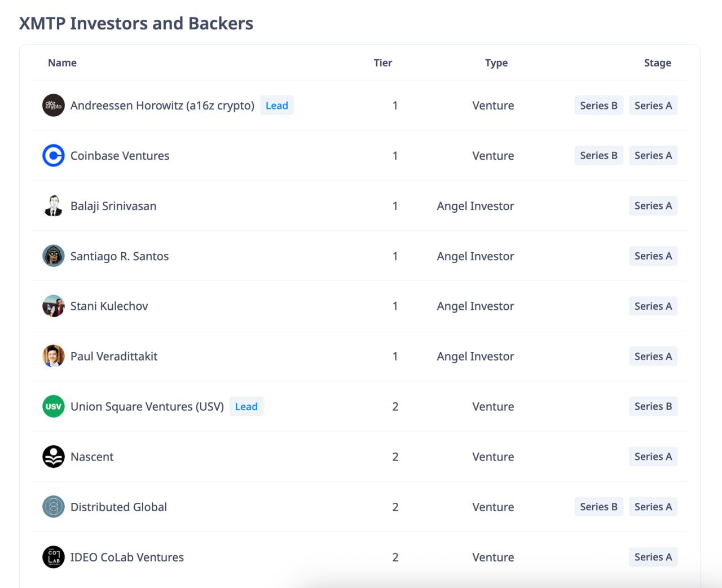Viewport: 722px width, 588px height.
Task: Click the Name column header
Action: [x=62, y=63]
